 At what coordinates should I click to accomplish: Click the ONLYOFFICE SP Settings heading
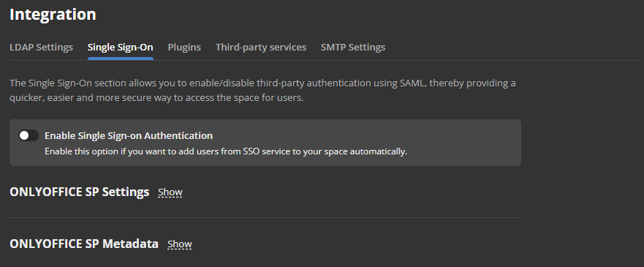click(x=79, y=192)
